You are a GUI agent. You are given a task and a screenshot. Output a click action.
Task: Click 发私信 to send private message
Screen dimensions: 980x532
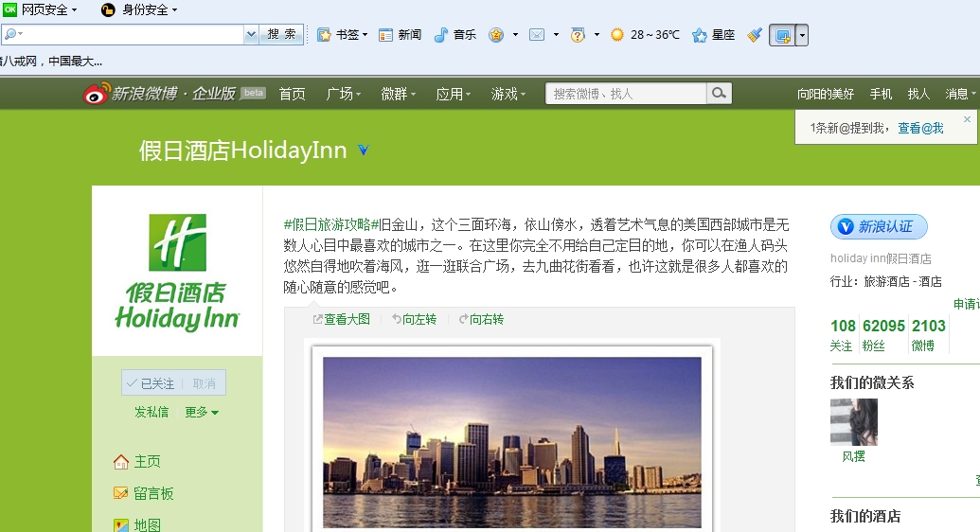coord(151,412)
